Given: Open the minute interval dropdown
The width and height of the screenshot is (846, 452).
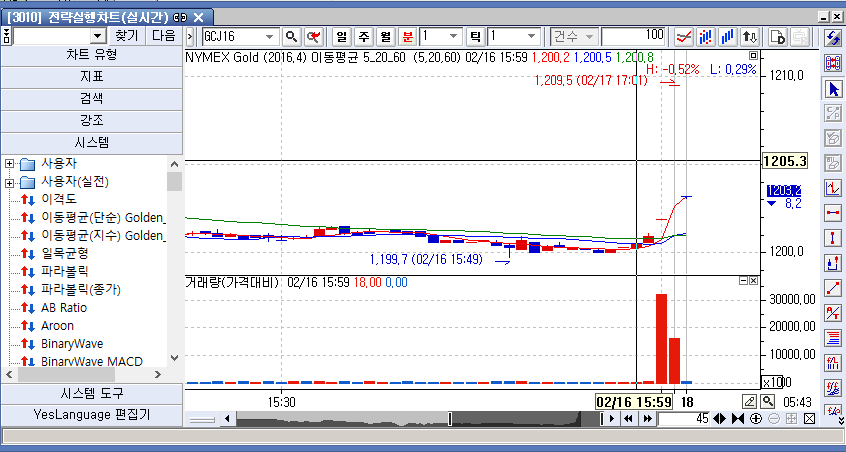Looking at the screenshot, I should point(454,36).
